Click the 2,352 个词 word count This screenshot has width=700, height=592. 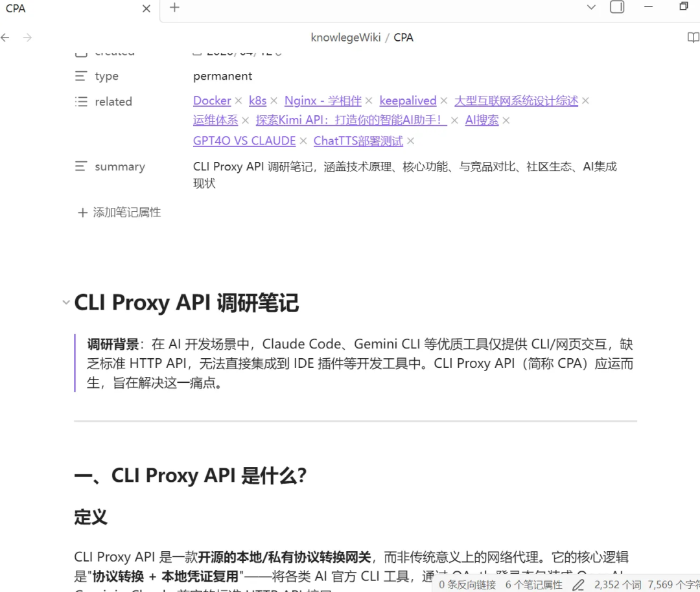[618, 585]
